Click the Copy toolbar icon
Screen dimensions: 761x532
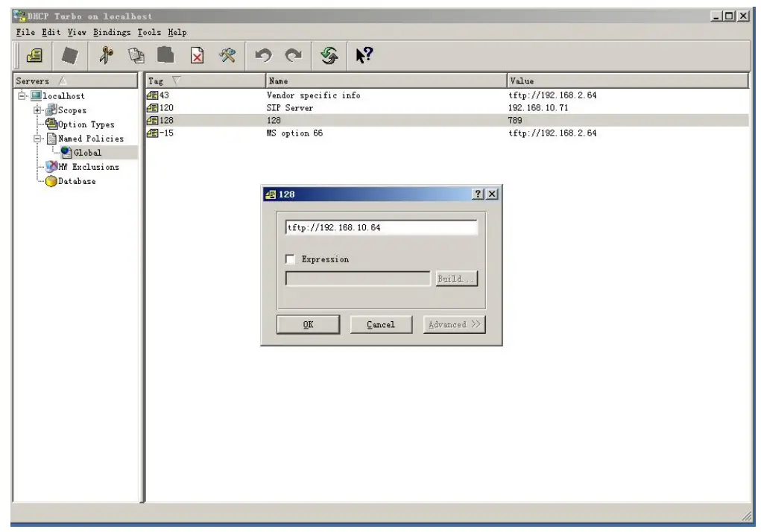pyautogui.click(x=136, y=55)
